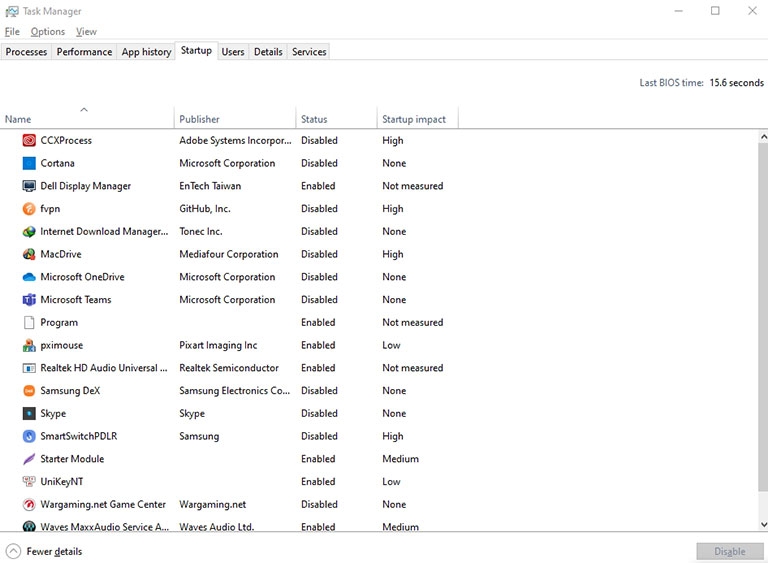Click publisher GitHub, Inc.
This screenshot has width=768, height=563.
coord(205,209)
